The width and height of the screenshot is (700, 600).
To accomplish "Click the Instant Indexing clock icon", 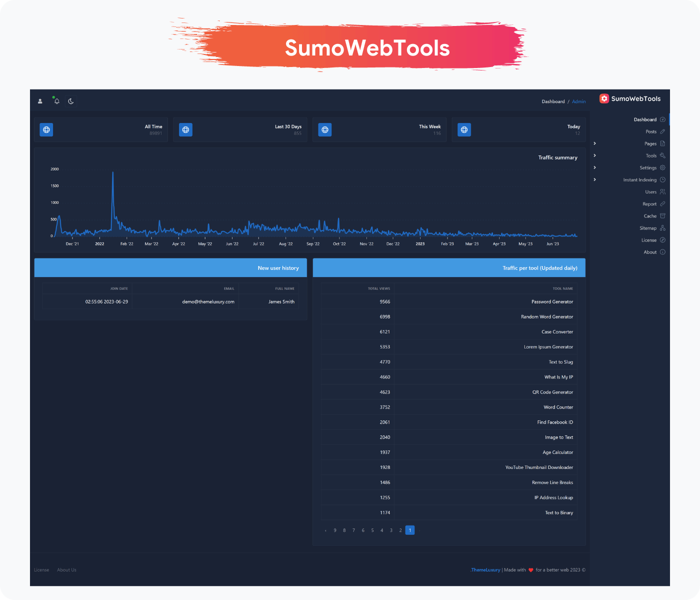I will pyautogui.click(x=662, y=179).
